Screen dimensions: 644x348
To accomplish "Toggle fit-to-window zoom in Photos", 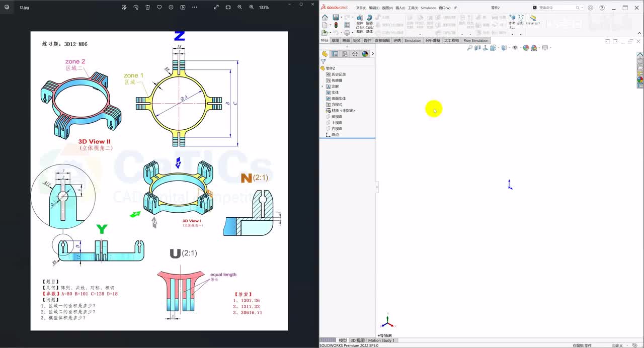I will [x=228, y=7].
